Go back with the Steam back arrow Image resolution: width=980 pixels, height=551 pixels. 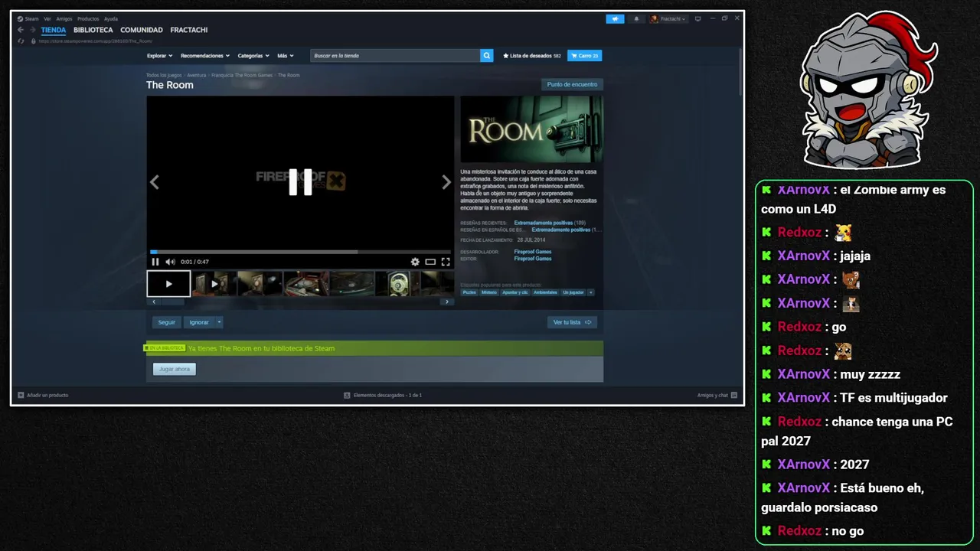click(x=21, y=30)
